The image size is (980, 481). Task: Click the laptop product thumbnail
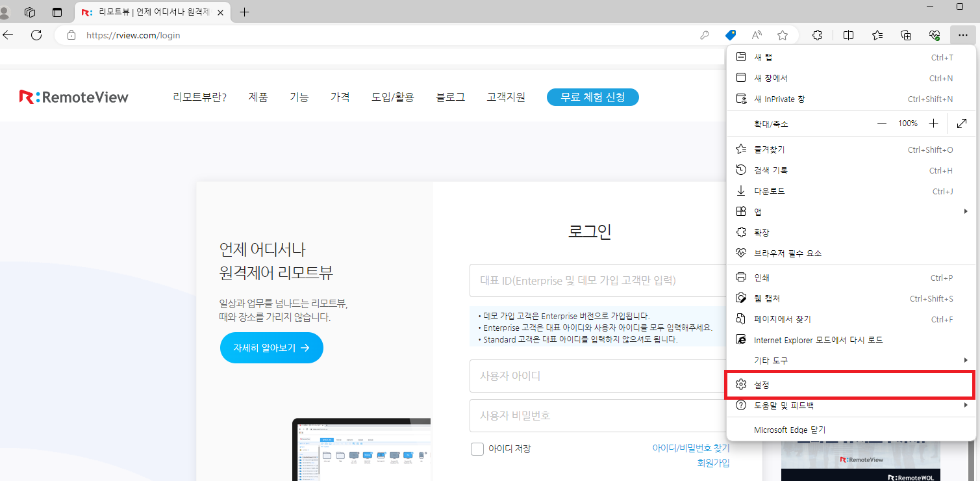tap(361, 450)
